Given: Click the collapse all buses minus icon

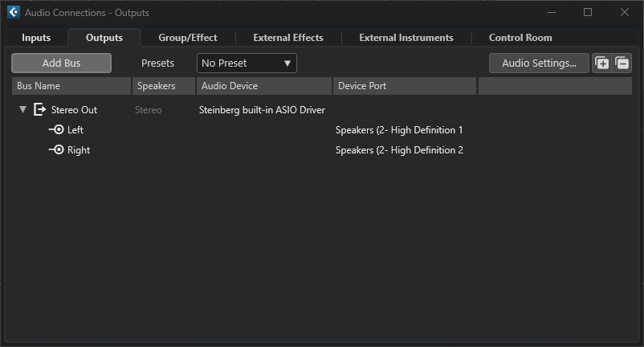Looking at the screenshot, I should 622,63.
